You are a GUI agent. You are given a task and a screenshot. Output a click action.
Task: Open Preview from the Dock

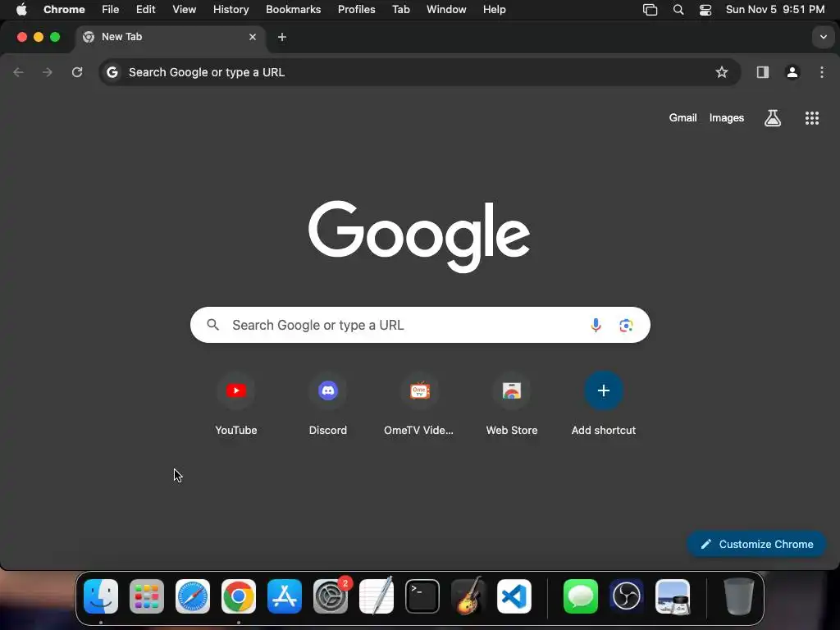pos(673,596)
